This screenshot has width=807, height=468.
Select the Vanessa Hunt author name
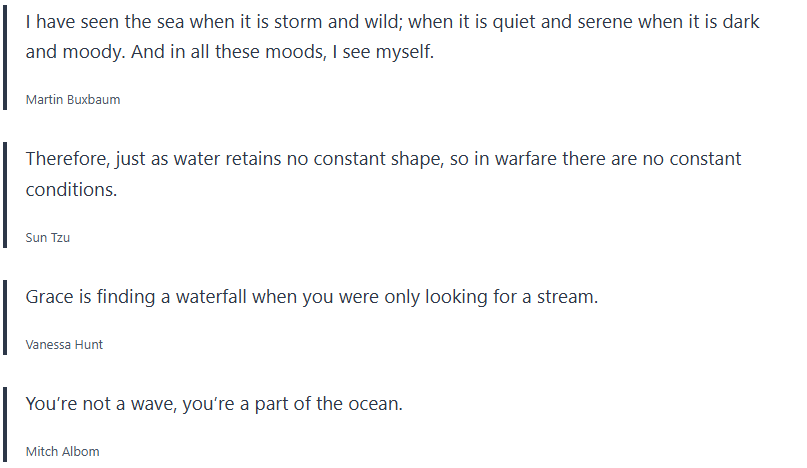tap(64, 345)
